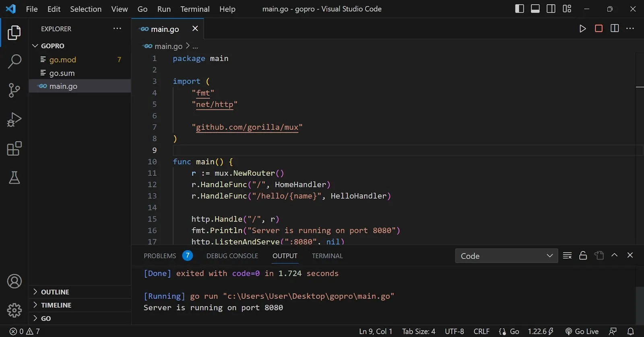Open the Edit menu
This screenshot has width=644, height=337.
(54, 9)
